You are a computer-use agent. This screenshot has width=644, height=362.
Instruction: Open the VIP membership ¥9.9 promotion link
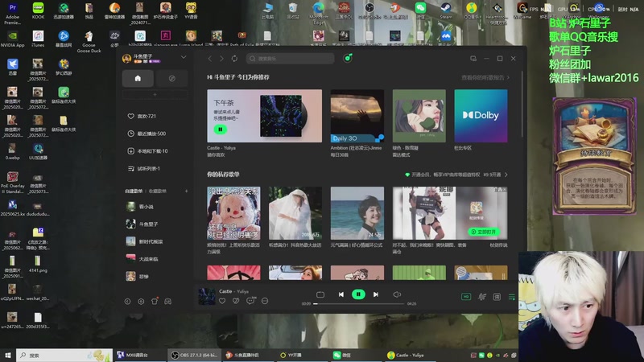(456, 175)
